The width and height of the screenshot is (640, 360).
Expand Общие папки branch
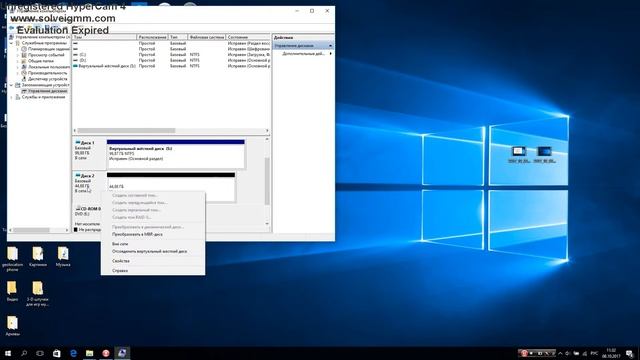18,61
